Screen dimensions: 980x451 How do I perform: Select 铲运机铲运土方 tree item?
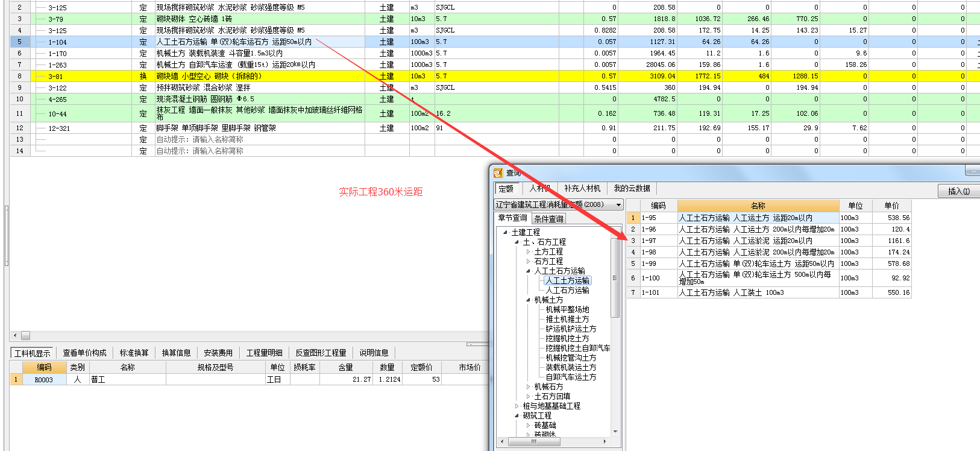571,329
